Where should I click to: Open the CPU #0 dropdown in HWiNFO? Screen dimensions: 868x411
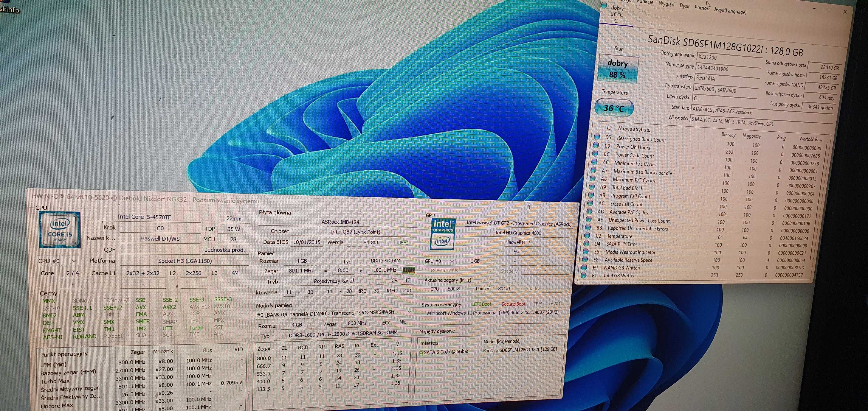point(58,261)
